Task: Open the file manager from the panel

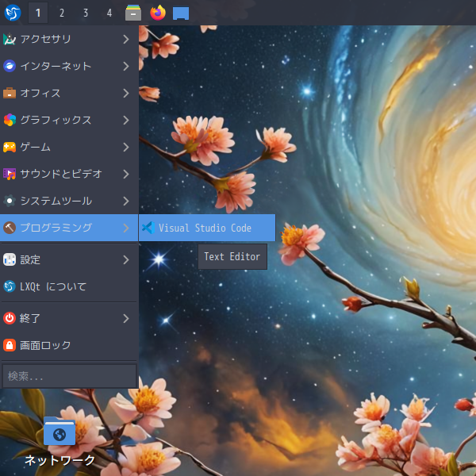Action: pos(133,13)
